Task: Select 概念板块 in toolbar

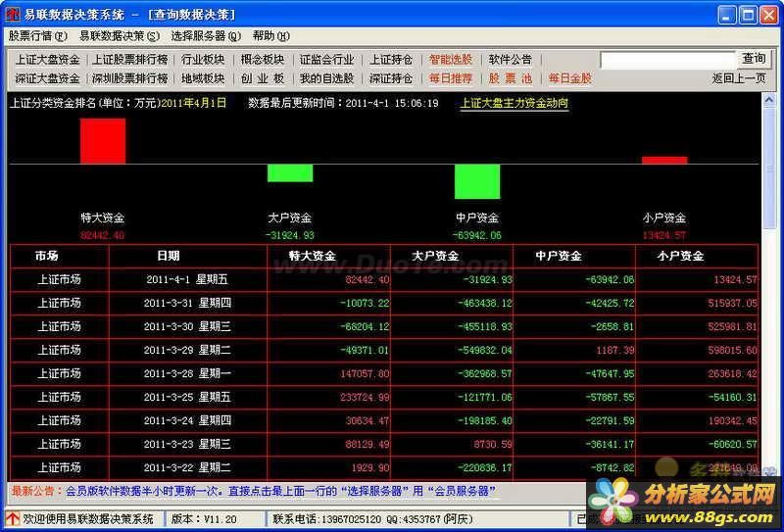Action: 263,60
